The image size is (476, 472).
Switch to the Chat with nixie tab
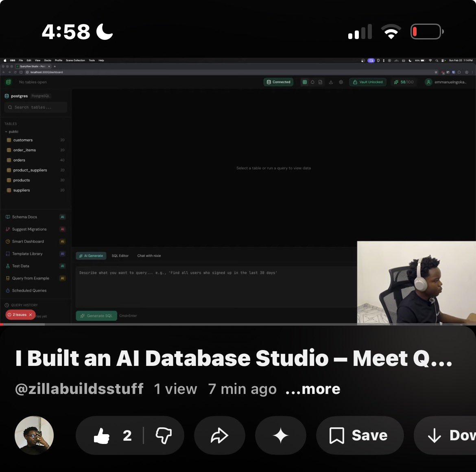(x=149, y=256)
